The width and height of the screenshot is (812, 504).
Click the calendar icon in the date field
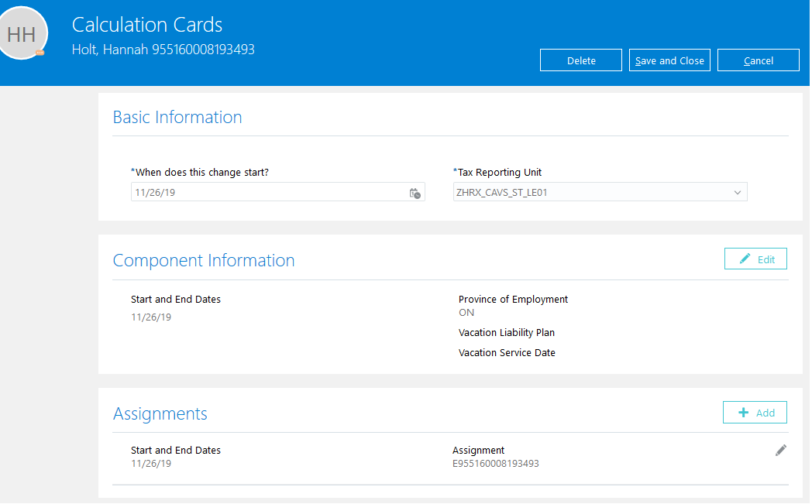click(x=415, y=193)
